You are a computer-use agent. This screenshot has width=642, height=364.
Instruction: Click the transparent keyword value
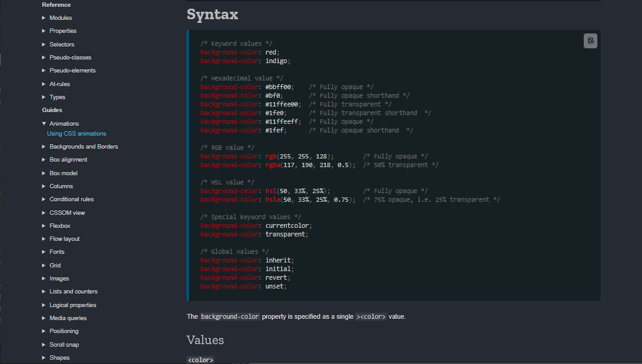(285, 235)
